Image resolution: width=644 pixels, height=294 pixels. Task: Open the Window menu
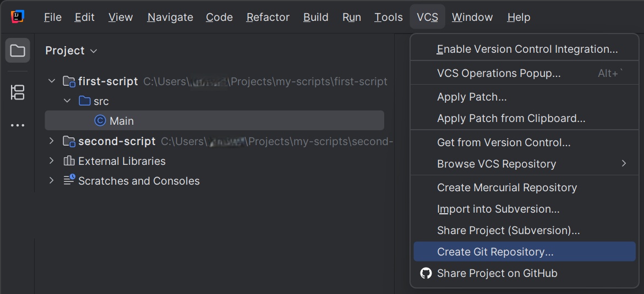[x=472, y=17]
